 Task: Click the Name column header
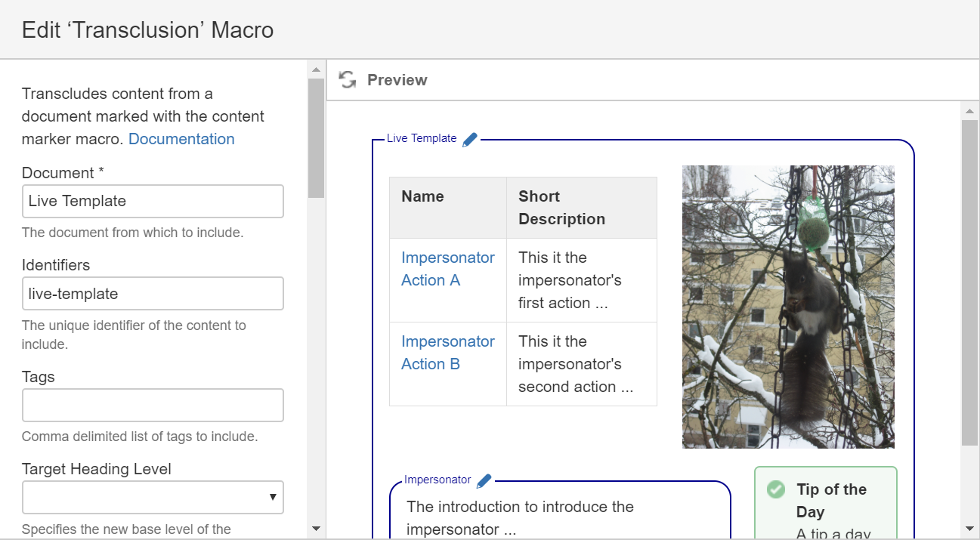click(x=422, y=196)
